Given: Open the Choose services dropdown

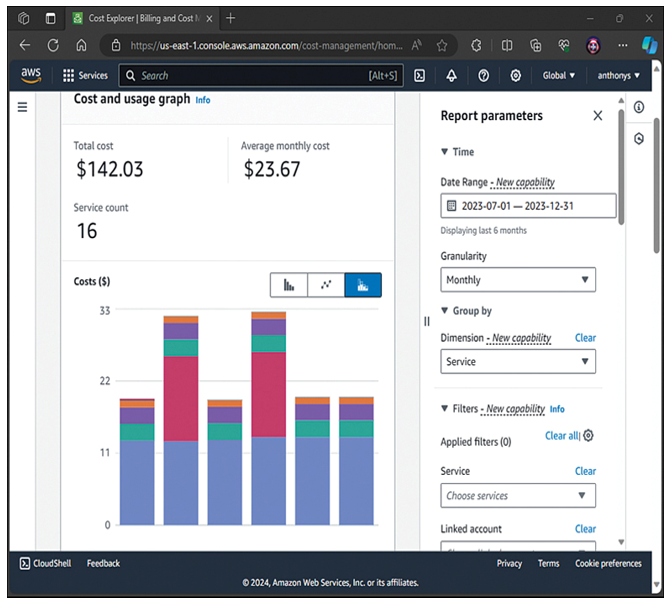Looking at the screenshot, I should 518,496.
